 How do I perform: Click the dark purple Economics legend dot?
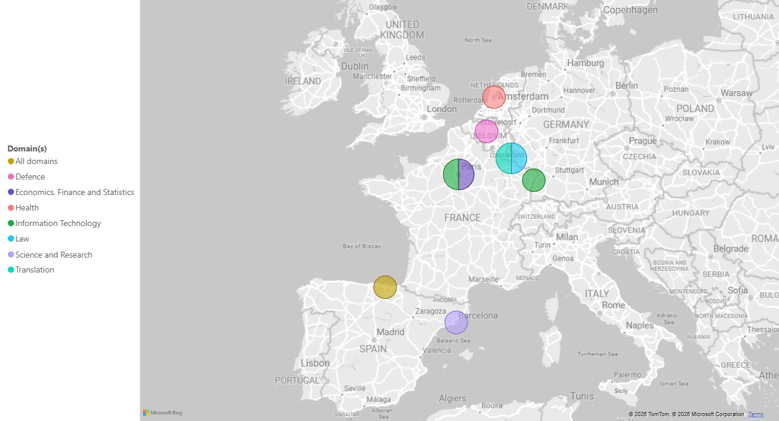coord(11,192)
